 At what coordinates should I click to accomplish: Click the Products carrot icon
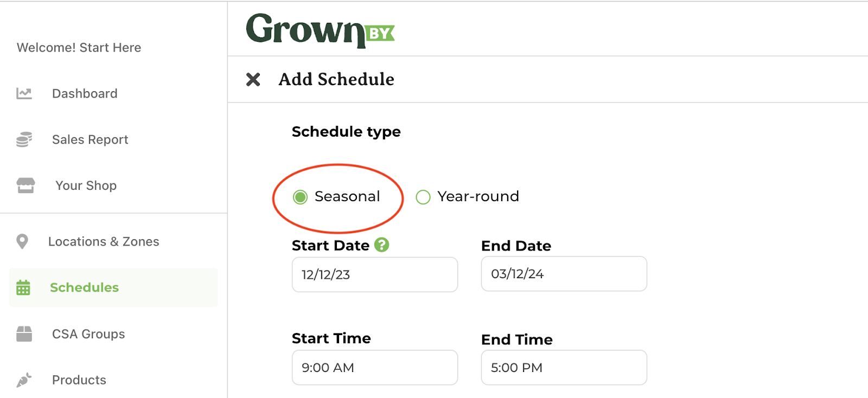(x=24, y=380)
